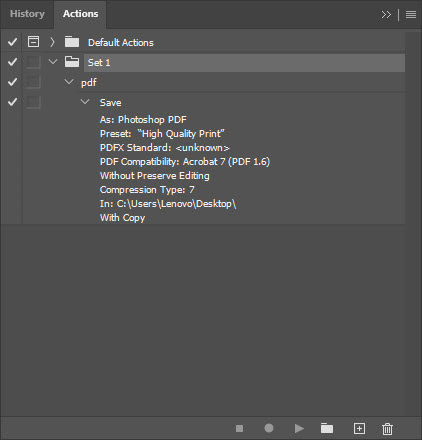The width and height of the screenshot is (422, 440).
Task: Open the Actions panel hamburger menu
Action: coord(411,15)
